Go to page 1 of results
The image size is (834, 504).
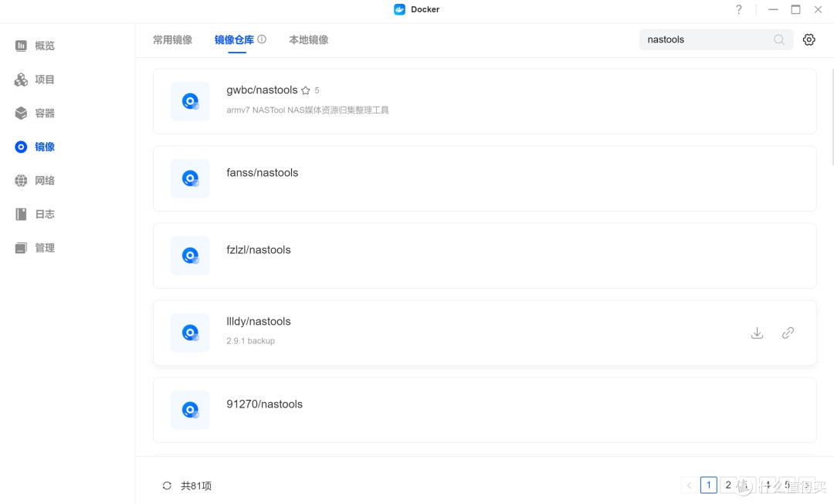pyautogui.click(x=708, y=485)
